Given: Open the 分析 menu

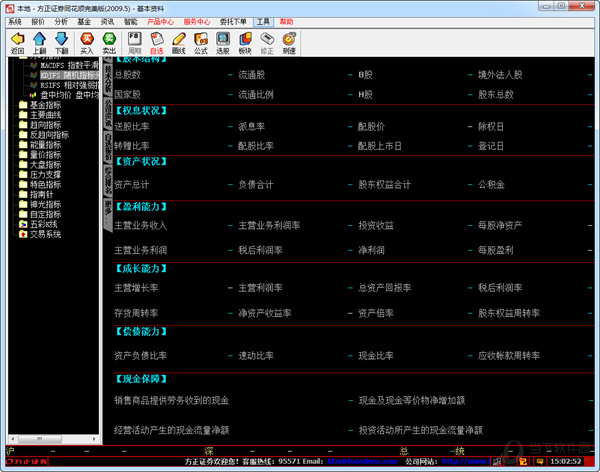Looking at the screenshot, I should (x=62, y=20).
